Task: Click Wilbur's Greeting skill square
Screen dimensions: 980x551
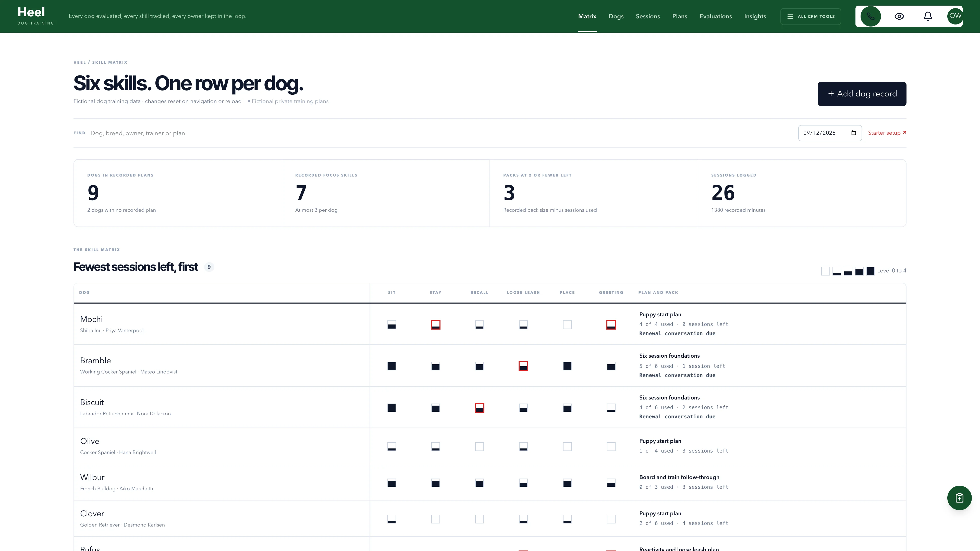Action: click(x=611, y=483)
